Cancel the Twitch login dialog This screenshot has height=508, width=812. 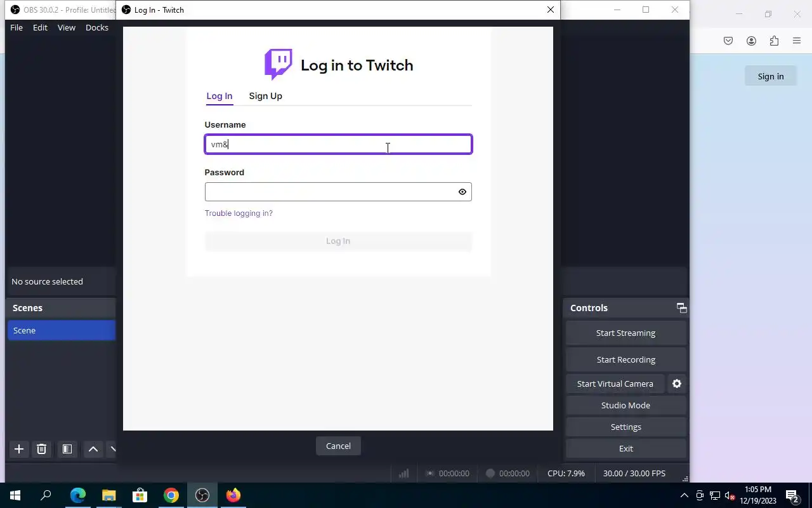point(338,446)
